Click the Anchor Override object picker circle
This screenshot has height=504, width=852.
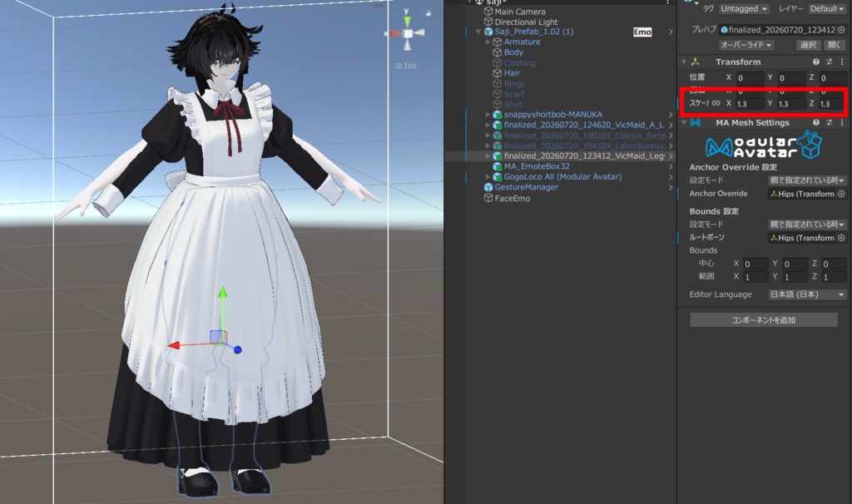(841, 194)
